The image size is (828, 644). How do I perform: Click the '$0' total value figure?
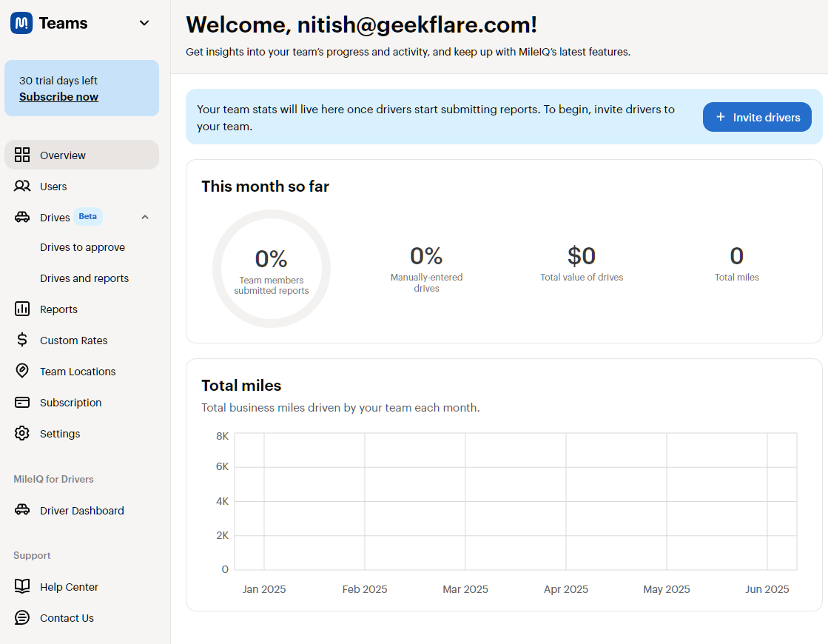(582, 255)
